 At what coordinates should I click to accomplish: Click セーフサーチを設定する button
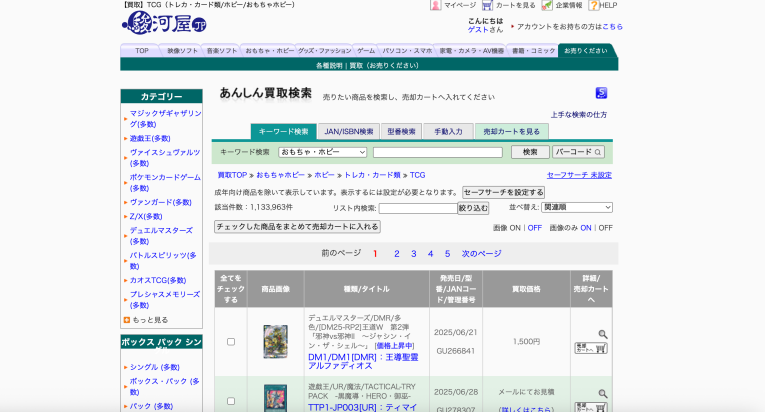pyautogui.click(x=503, y=192)
